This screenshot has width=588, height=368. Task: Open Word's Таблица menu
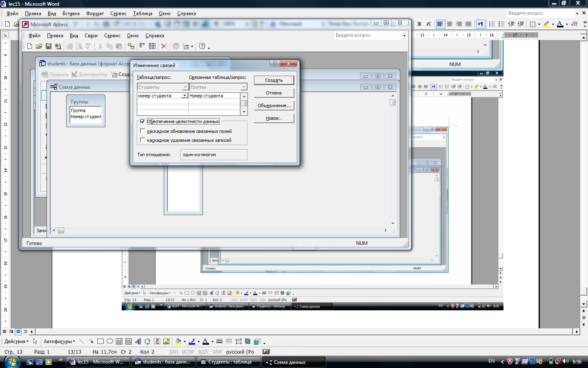143,13
